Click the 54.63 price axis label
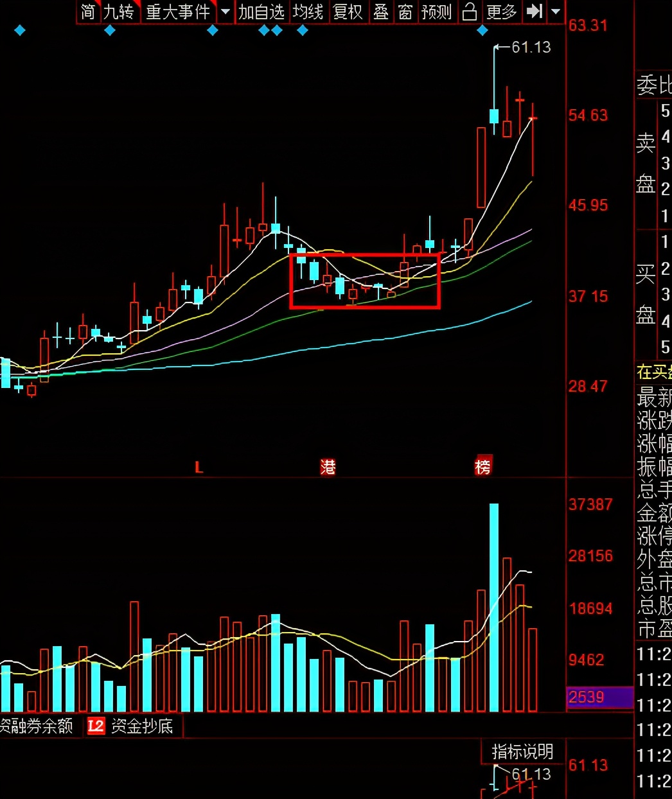This screenshot has height=799, width=672. pos(588,116)
